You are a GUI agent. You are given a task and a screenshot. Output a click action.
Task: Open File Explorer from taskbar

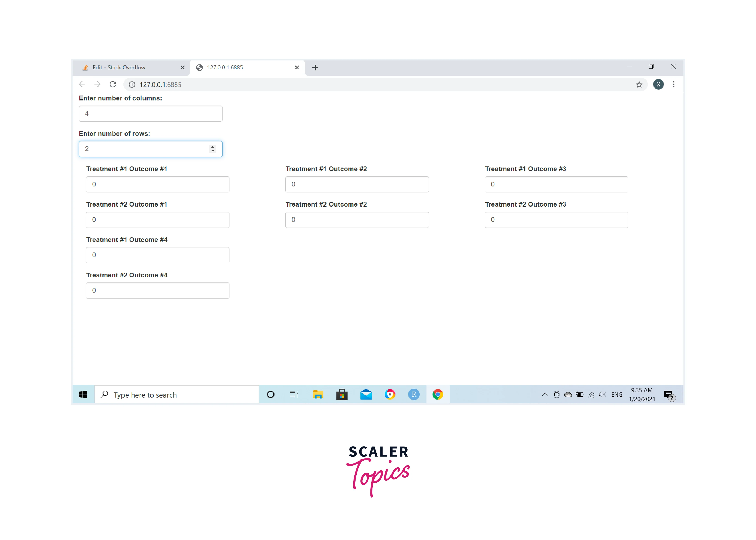coord(318,395)
